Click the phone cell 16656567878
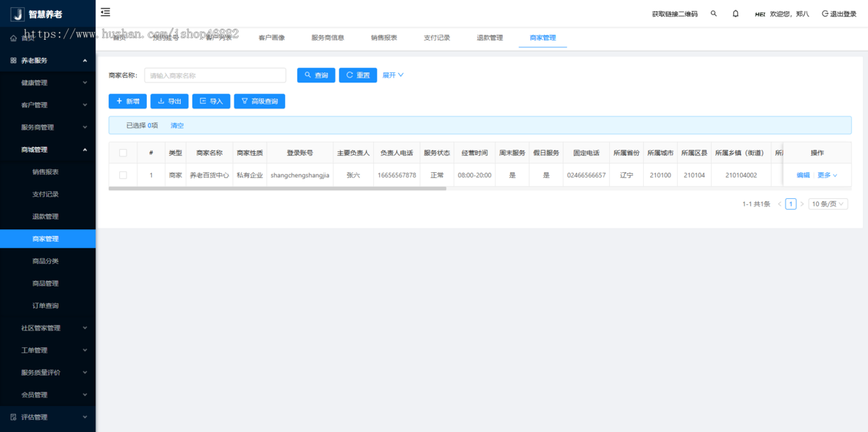This screenshot has height=432, width=868. pyautogui.click(x=397, y=175)
